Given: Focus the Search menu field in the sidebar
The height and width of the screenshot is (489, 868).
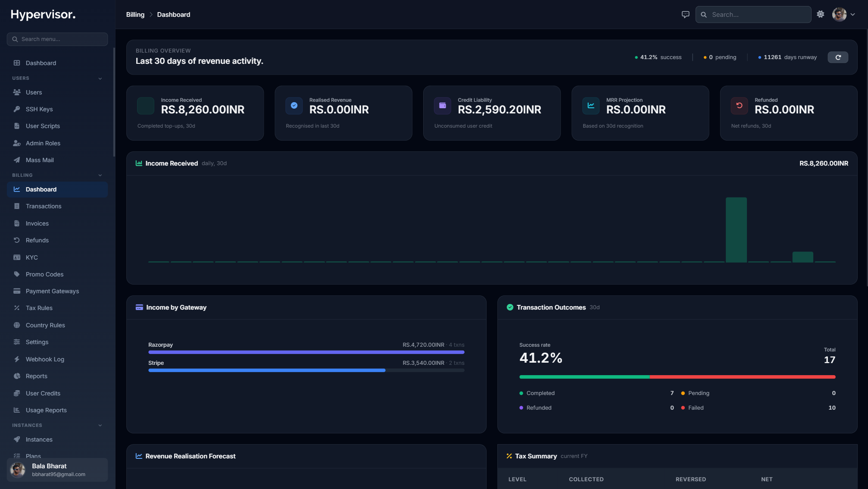Looking at the screenshot, I should 57,39.
